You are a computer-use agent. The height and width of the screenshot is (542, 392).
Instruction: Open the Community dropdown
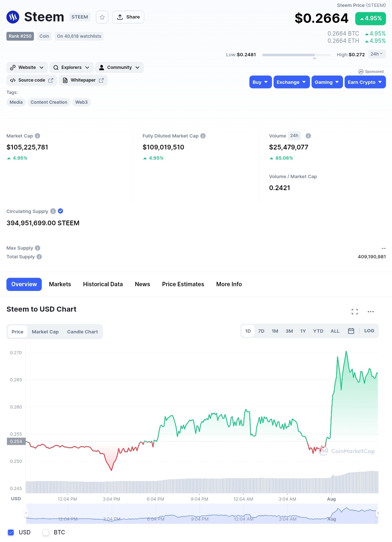(119, 67)
